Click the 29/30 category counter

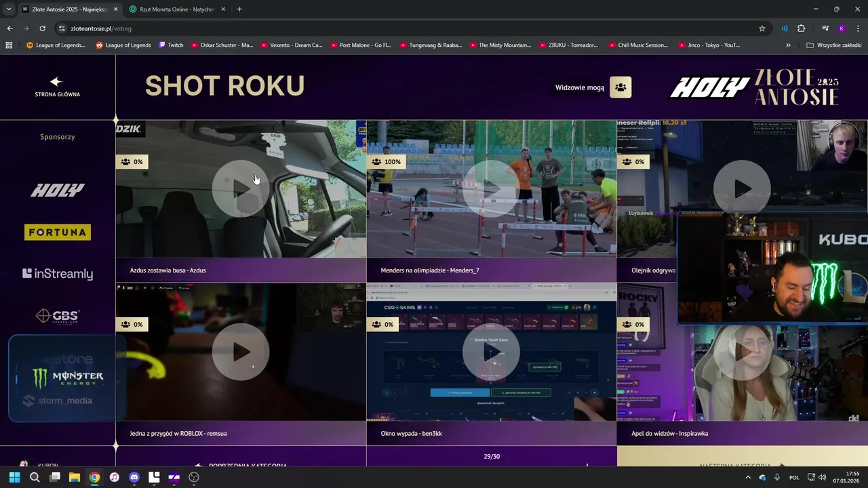492,456
